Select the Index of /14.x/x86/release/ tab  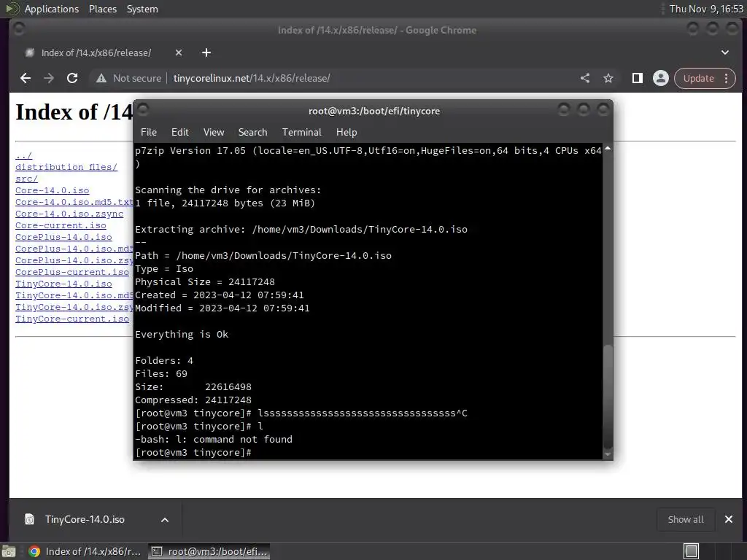pos(98,52)
